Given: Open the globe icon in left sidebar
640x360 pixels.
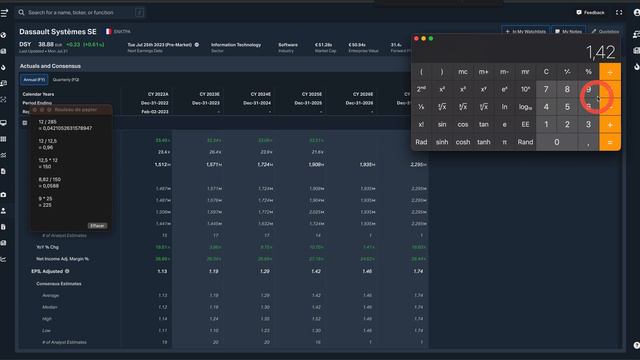Looking at the screenshot, I should [3, 35].
